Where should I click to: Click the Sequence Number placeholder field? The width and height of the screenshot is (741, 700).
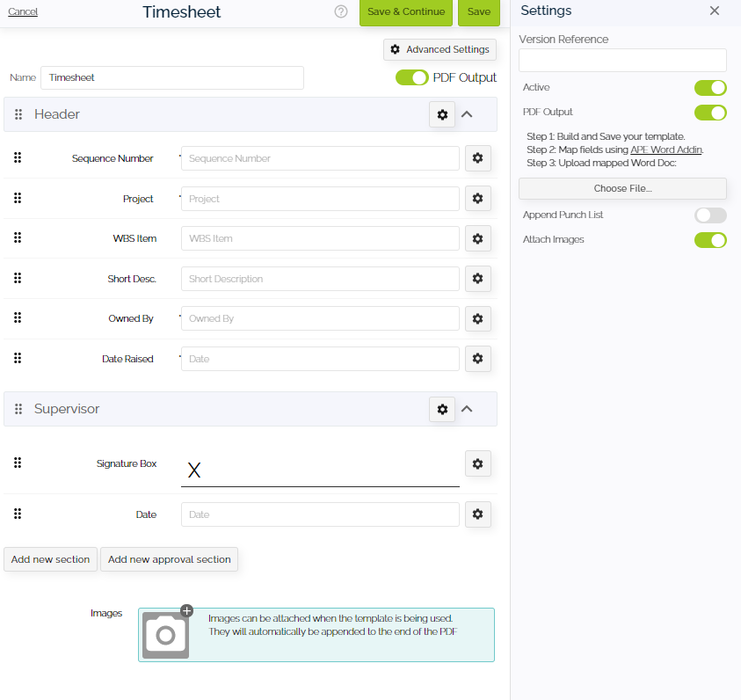click(320, 158)
